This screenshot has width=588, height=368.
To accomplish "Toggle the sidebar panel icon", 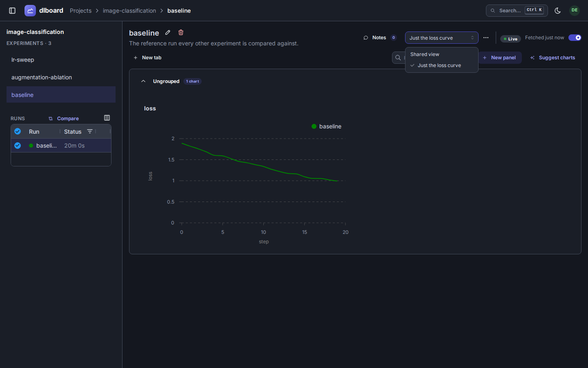I will pos(12,11).
